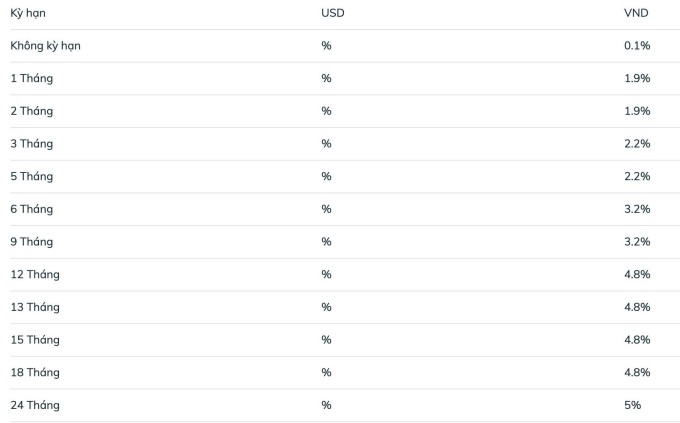
Task: Select the 0.1% VND rate value
Action: point(637,46)
